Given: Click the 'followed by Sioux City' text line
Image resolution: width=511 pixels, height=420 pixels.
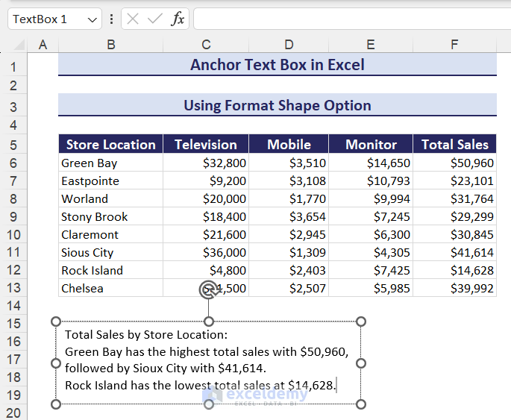Looking at the screenshot, I should (x=166, y=369).
